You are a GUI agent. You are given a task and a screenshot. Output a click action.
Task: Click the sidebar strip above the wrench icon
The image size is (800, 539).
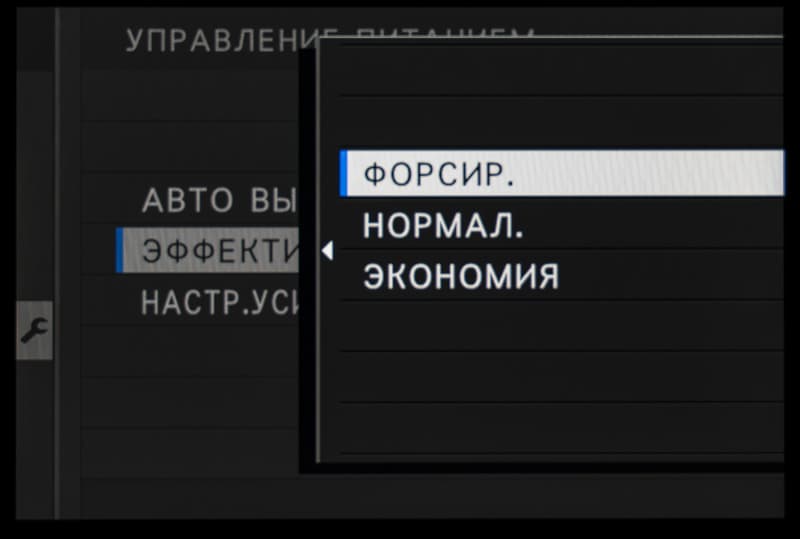[x=34, y=186]
